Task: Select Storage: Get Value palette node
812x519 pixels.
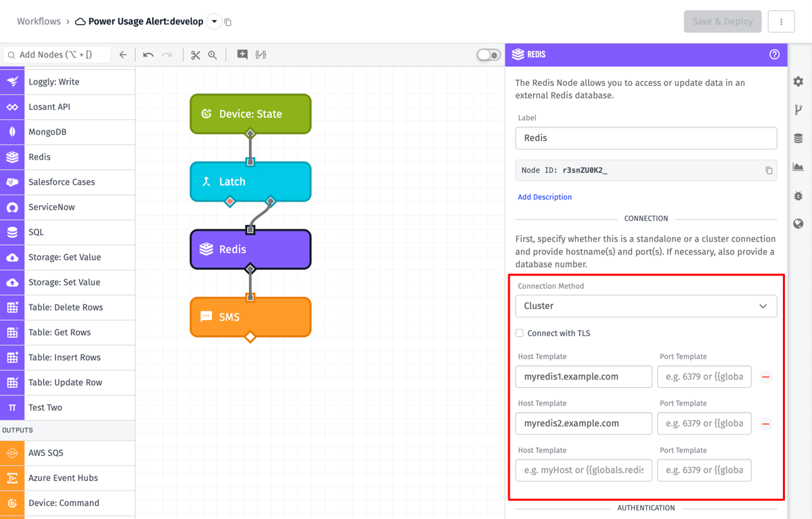Action: click(68, 257)
